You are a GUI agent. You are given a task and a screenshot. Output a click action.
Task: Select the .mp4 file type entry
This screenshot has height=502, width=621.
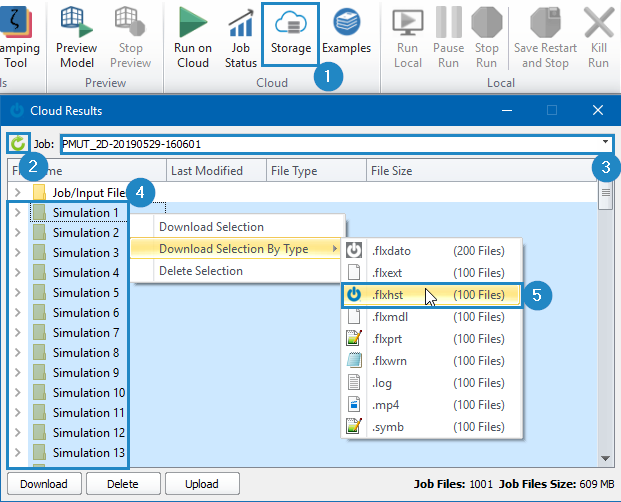click(432, 405)
